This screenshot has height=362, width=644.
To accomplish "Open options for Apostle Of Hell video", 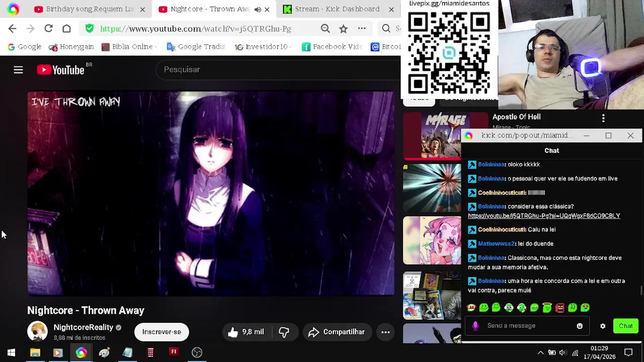I will (603, 118).
